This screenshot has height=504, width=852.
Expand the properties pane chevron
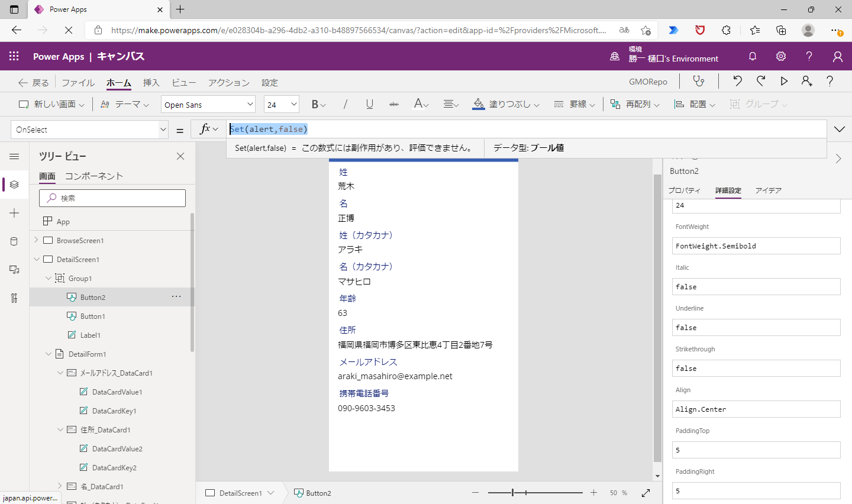click(x=838, y=159)
